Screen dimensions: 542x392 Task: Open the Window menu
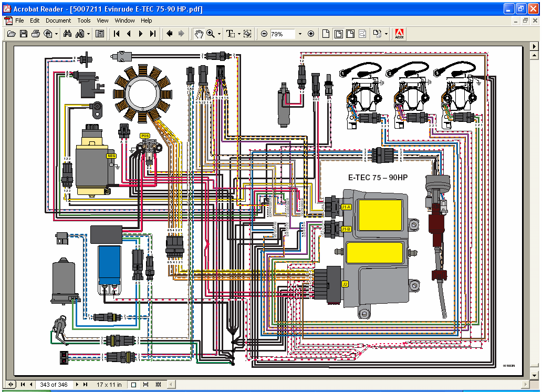(124, 21)
